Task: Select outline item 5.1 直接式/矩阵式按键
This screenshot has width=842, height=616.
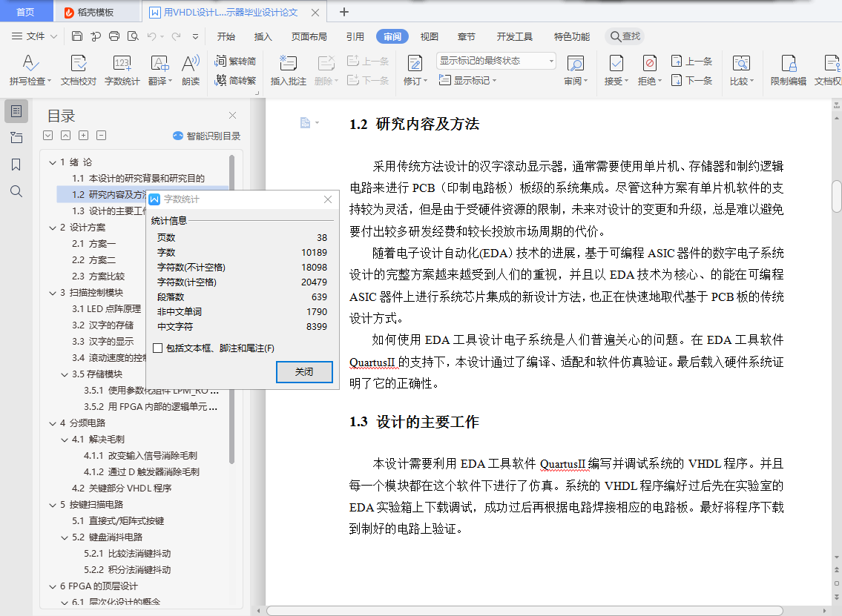Action: click(x=118, y=521)
